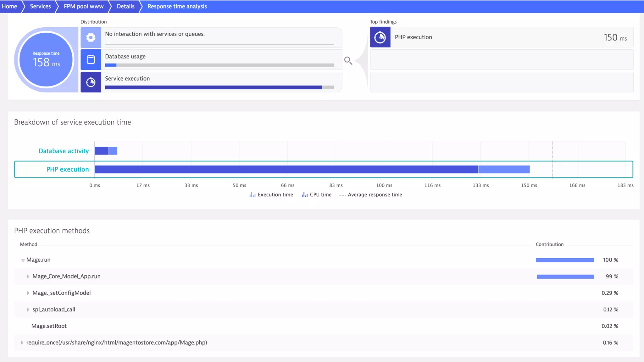Navigate to FPM pool www breadcrumb
The width and height of the screenshot is (644, 362).
pyautogui.click(x=84, y=6)
